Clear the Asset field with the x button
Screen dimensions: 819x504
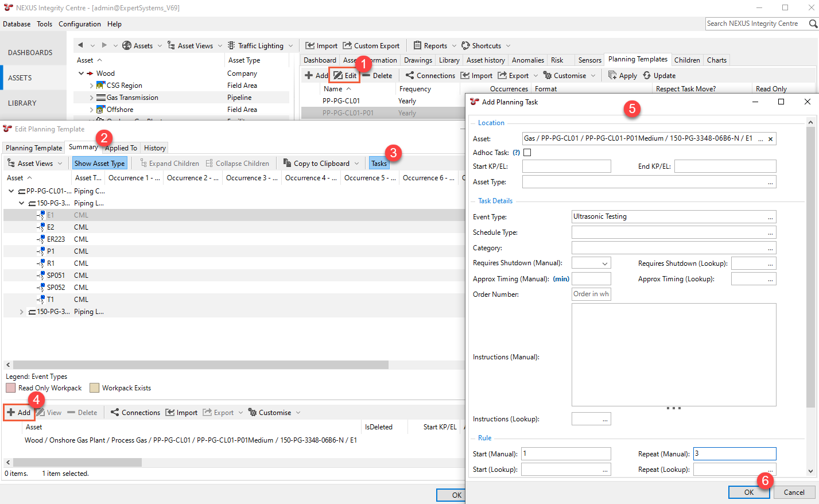[x=770, y=138]
